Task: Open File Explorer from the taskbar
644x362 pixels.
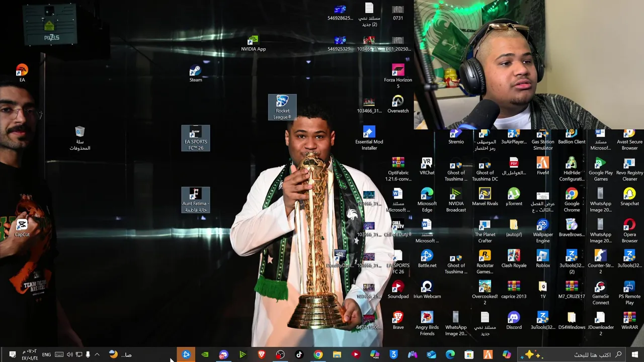Action: 337,354
